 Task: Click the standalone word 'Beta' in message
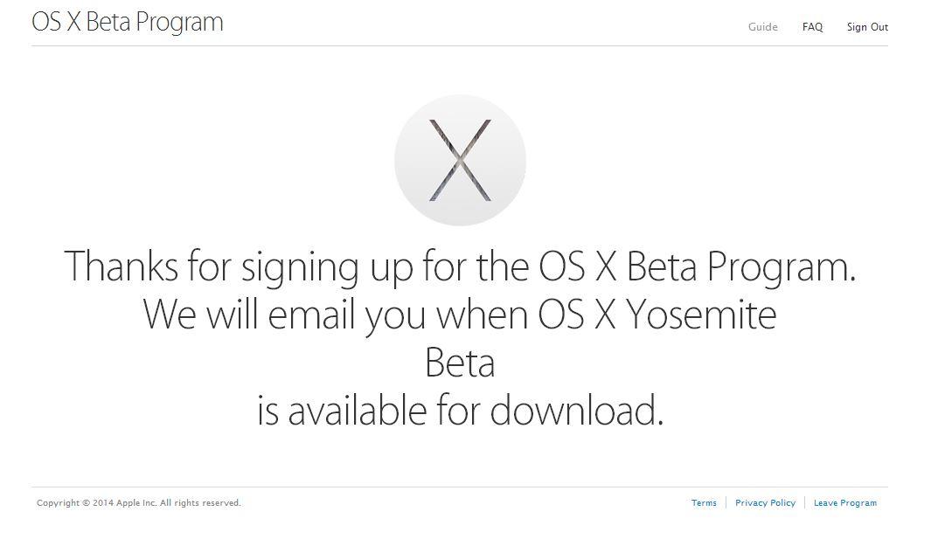[460, 363]
